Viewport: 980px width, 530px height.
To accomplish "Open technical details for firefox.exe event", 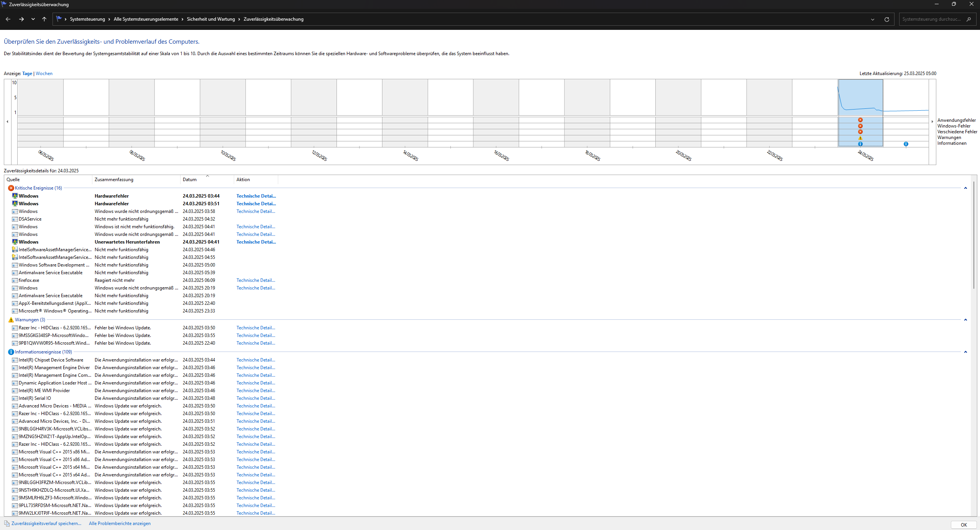I will pyautogui.click(x=256, y=280).
